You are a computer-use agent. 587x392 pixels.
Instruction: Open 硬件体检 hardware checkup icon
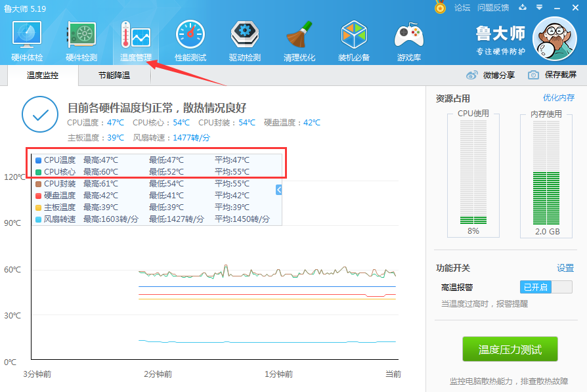pyautogui.click(x=26, y=34)
